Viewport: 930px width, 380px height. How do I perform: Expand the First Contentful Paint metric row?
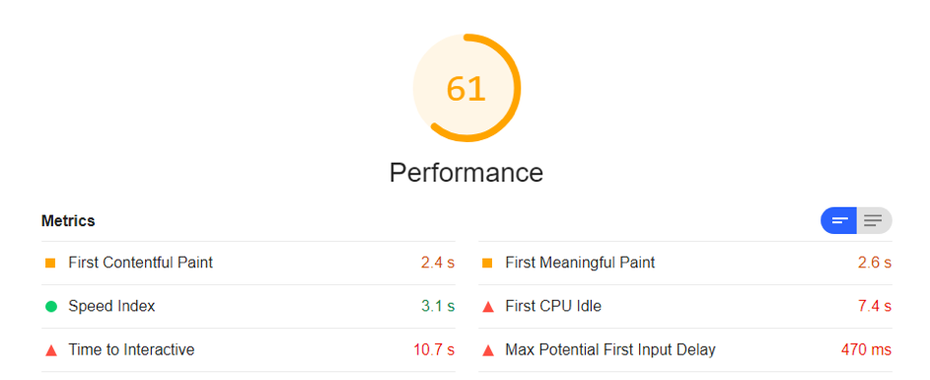(249, 263)
